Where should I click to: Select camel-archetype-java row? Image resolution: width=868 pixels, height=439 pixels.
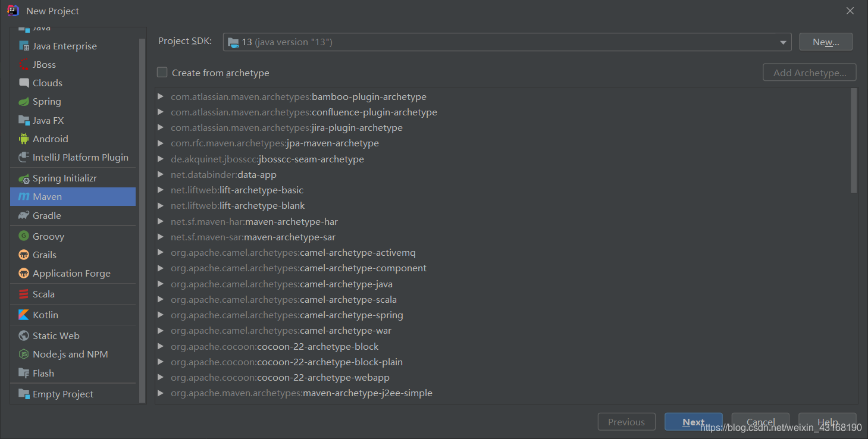pyautogui.click(x=503, y=284)
